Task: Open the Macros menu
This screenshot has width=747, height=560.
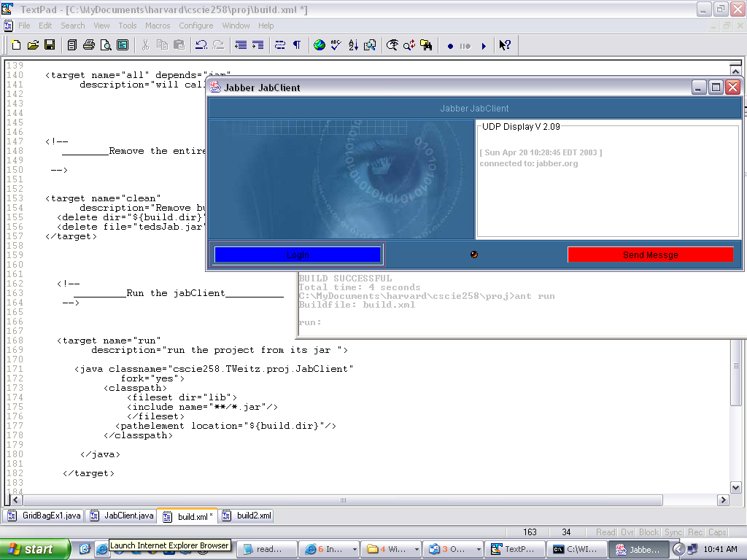Action: pyautogui.click(x=158, y=26)
